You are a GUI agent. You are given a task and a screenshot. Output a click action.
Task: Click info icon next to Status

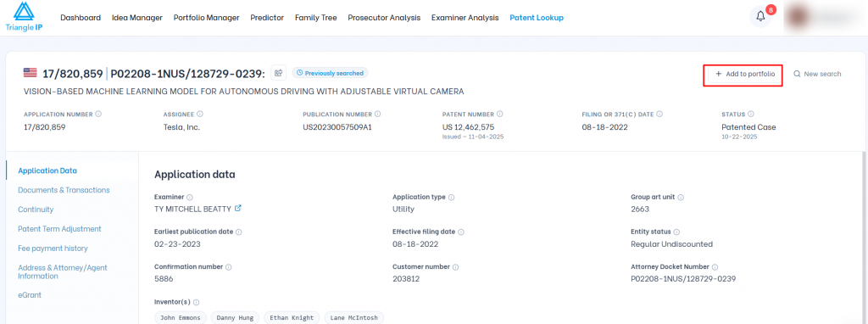tap(751, 115)
